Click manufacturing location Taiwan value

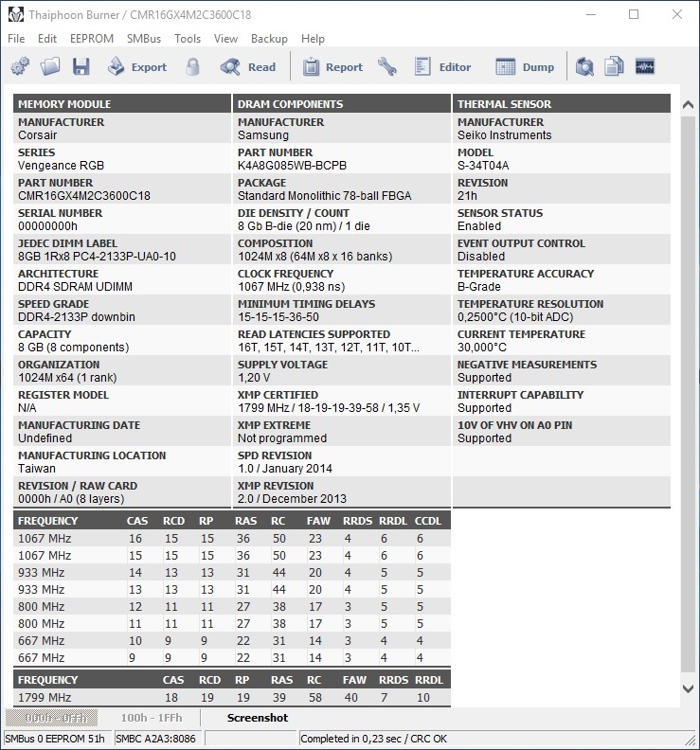tap(37, 468)
